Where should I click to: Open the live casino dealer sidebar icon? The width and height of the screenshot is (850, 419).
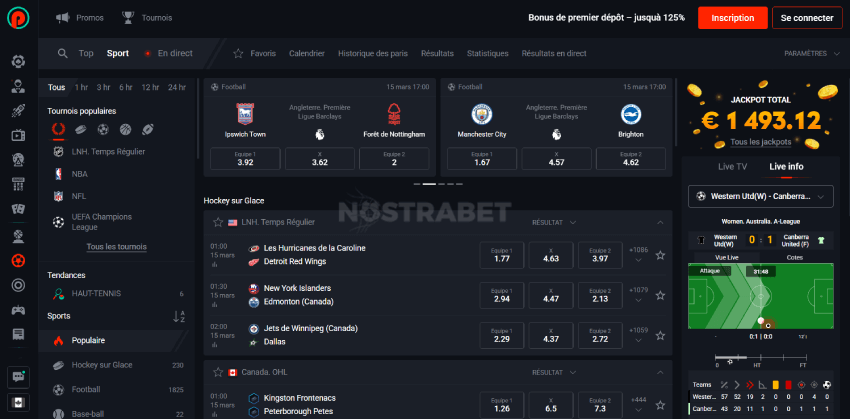pos(18,86)
